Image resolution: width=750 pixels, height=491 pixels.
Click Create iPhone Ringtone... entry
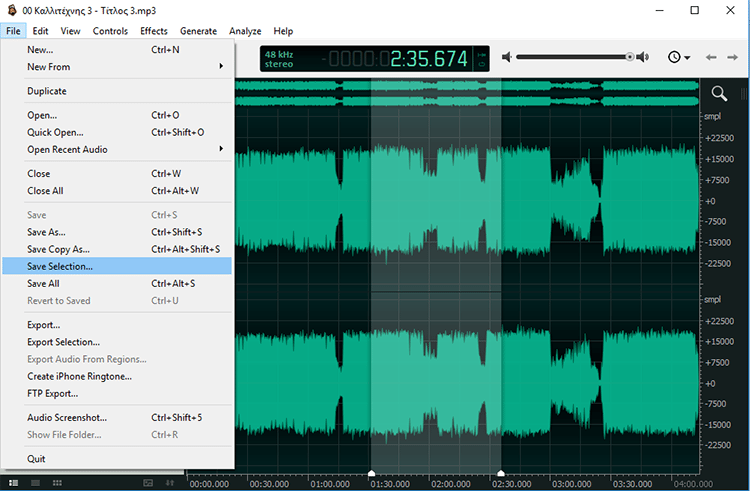tap(117, 376)
